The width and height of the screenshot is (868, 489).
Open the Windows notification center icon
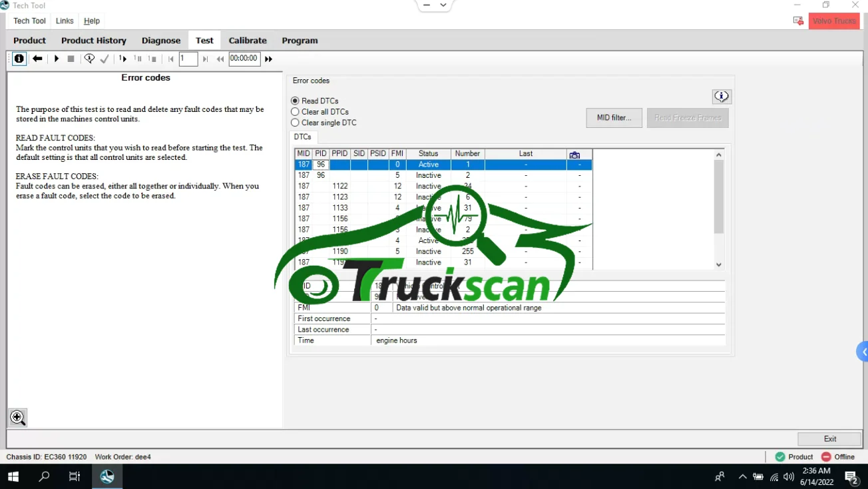(851, 476)
